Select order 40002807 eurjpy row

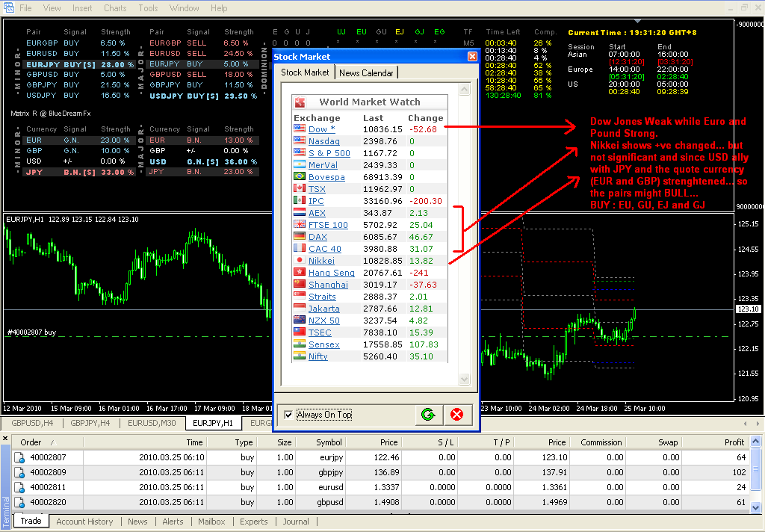[x=381, y=457]
